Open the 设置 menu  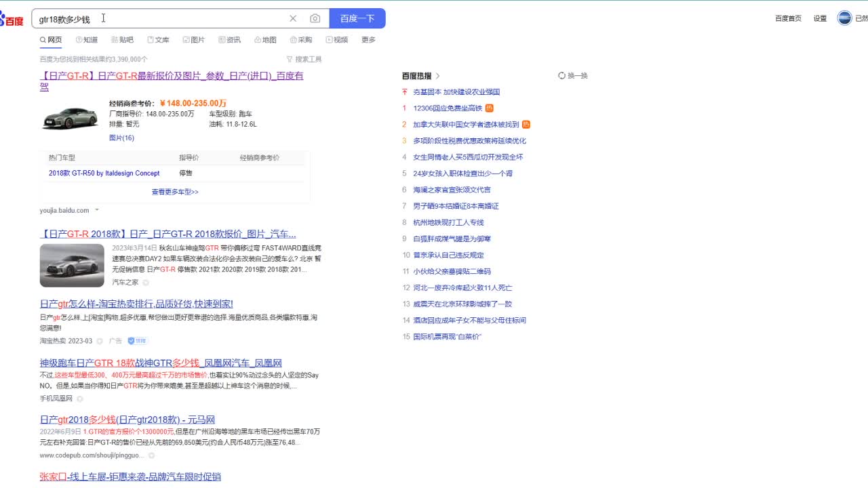[x=820, y=18]
